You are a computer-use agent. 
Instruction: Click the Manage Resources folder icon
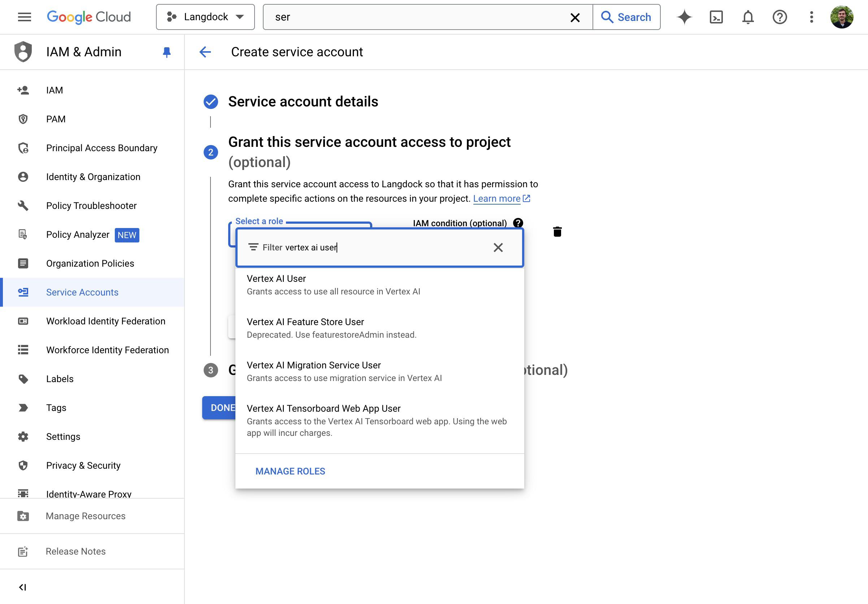point(23,516)
